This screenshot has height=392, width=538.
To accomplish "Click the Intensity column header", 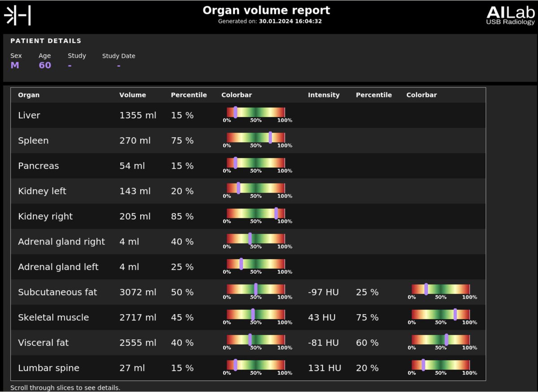I will [324, 95].
